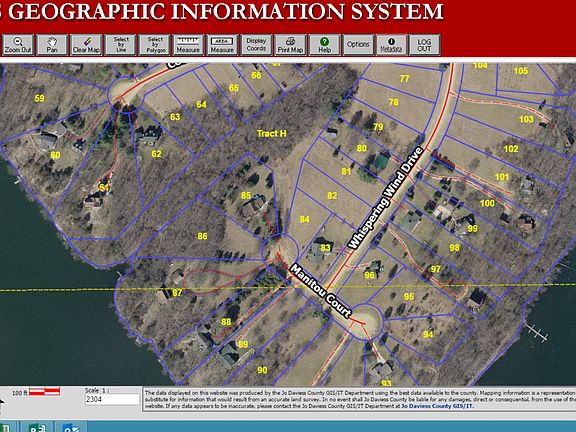Activate the Pan hand tool
This screenshot has height=432, width=576.
click(x=52, y=45)
